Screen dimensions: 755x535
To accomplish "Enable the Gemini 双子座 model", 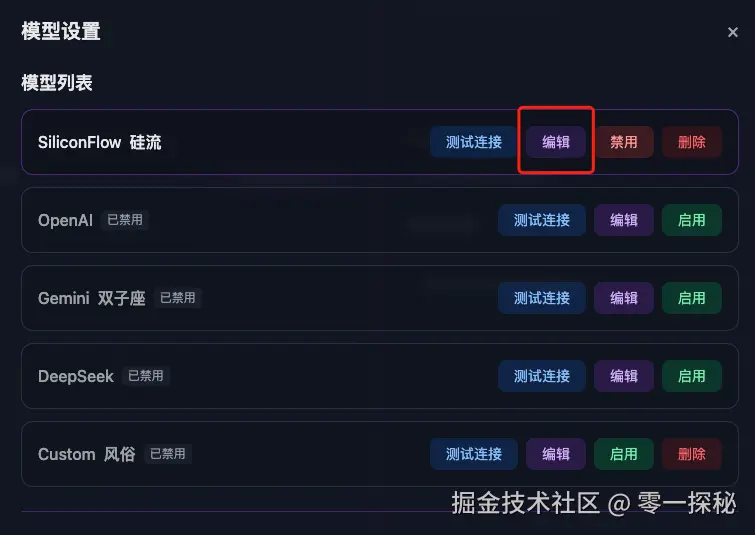I will [691, 298].
